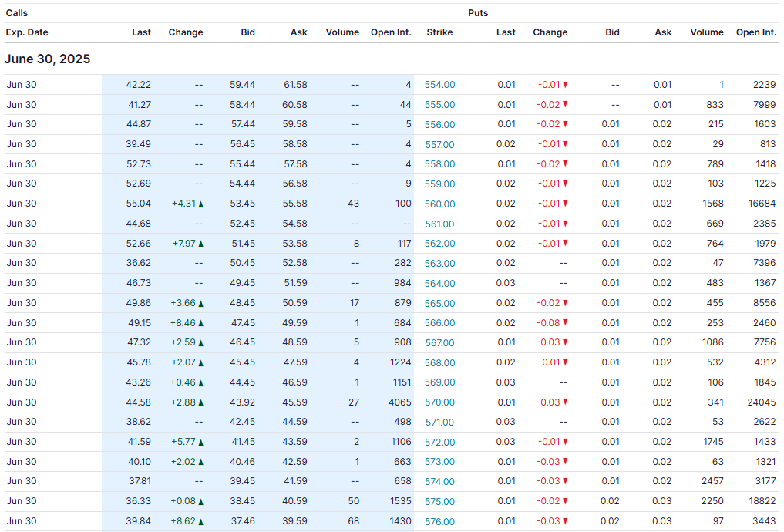Open the 554.00 strike link
Viewport: 784px width, 532px height.
(x=439, y=85)
